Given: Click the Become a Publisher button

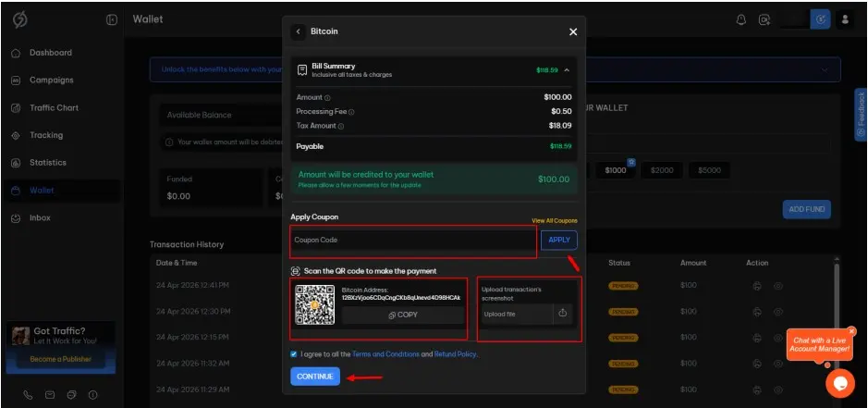Looking at the screenshot, I should coord(60,359).
